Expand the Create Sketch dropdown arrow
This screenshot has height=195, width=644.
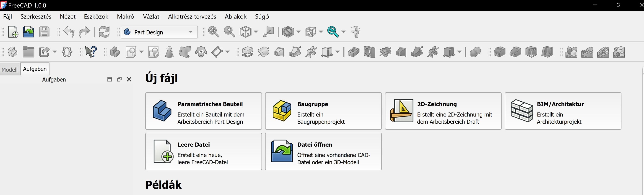point(141,52)
